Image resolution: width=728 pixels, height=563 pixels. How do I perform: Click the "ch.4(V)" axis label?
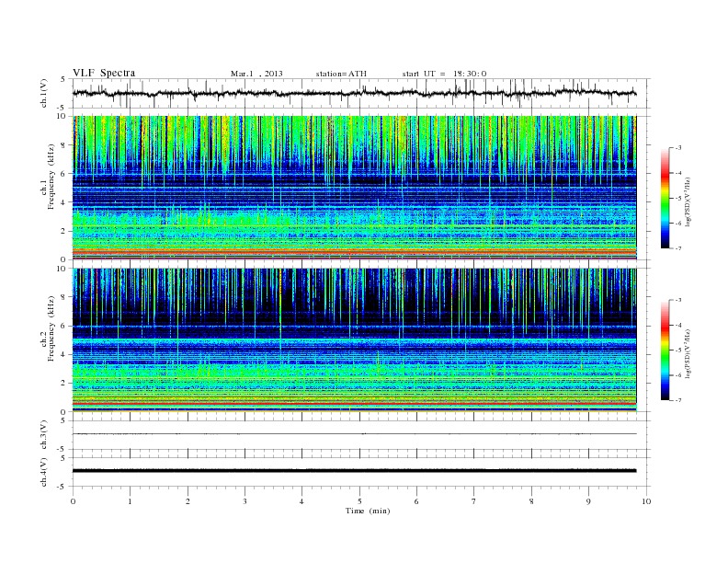point(44,472)
